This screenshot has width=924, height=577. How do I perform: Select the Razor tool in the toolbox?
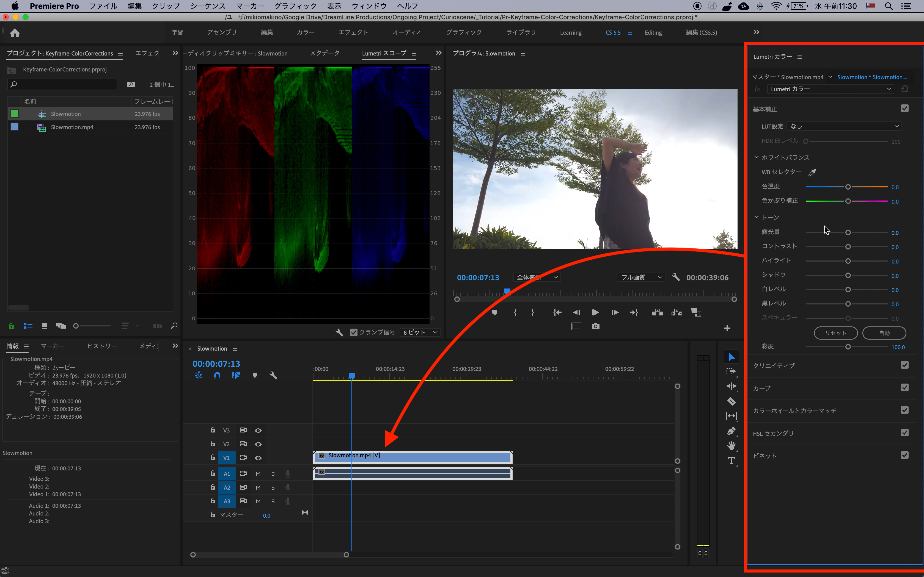coord(731,401)
